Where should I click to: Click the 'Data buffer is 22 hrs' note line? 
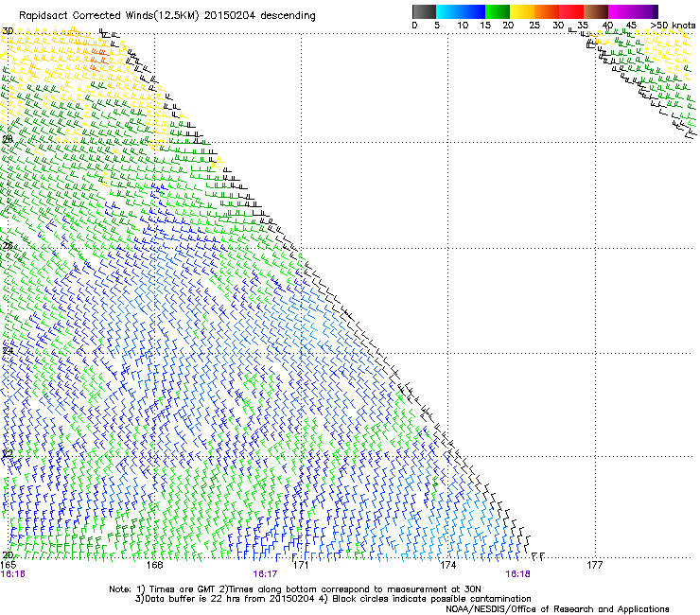[225, 599]
